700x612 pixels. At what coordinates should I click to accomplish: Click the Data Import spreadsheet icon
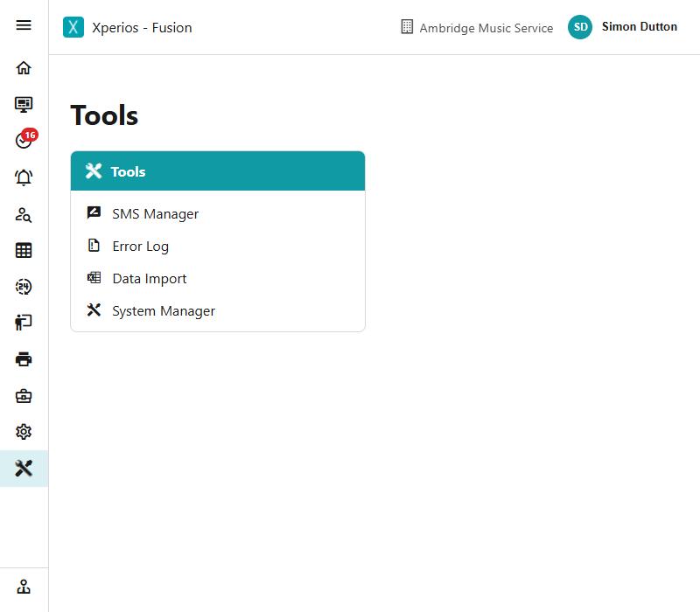coord(94,277)
